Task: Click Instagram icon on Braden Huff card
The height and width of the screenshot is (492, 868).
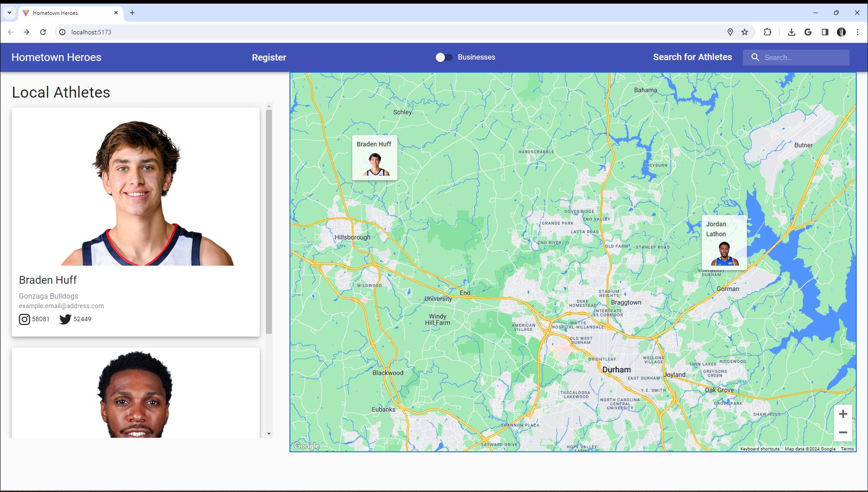Action: [24, 319]
